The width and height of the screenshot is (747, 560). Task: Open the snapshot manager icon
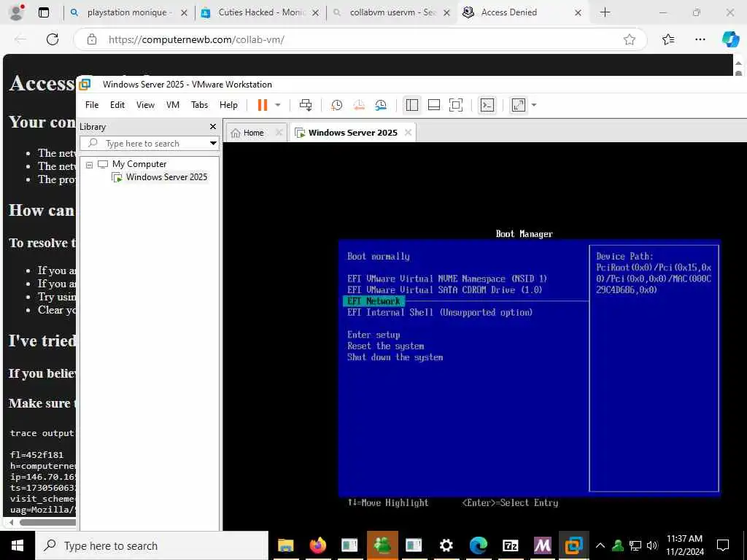(381, 105)
